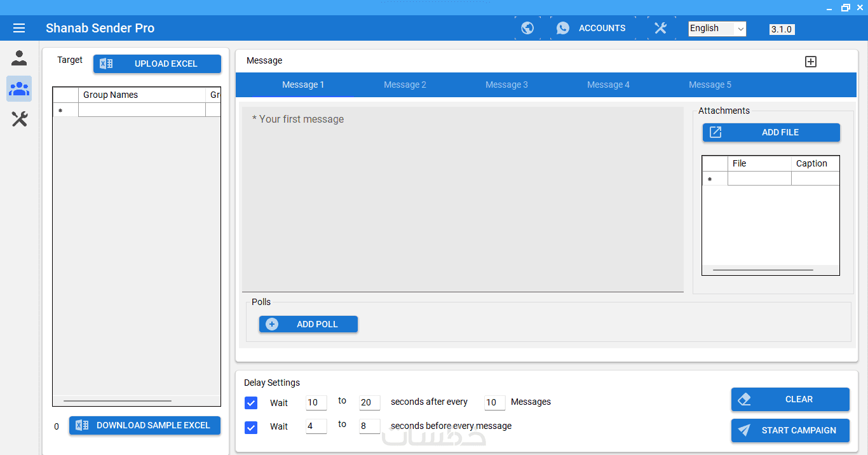Viewport: 868px width, 455px height.
Task: Switch to the Message 5 tab
Action: point(710,85)
